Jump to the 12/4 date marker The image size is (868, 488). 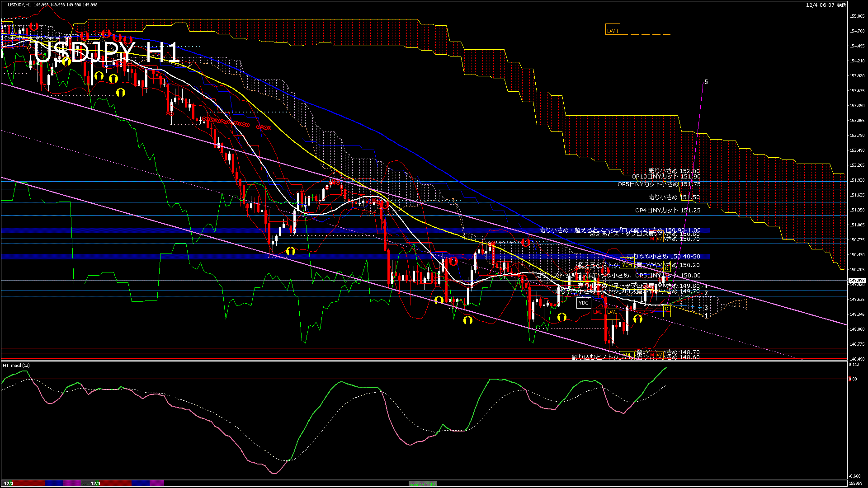click(x=95, y=483)
